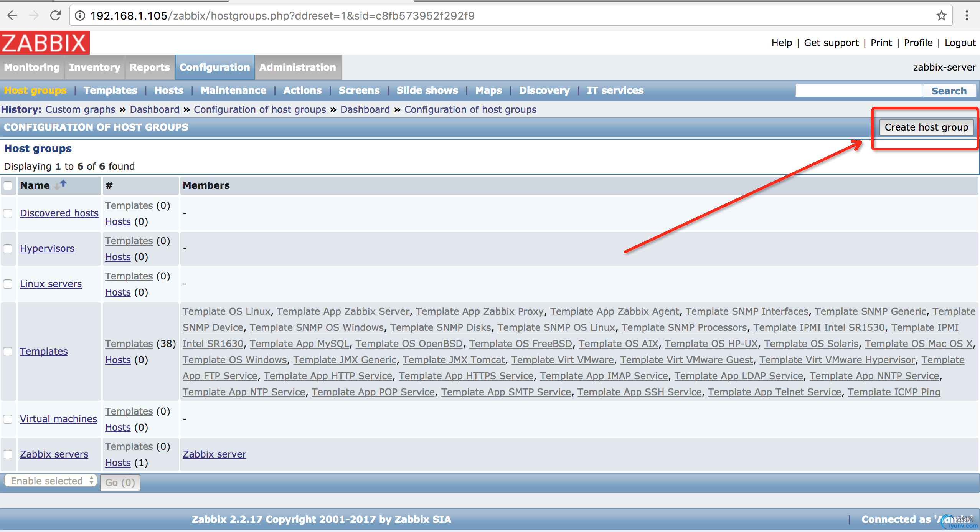Open the Enable selected dropdown

(50, 481)
